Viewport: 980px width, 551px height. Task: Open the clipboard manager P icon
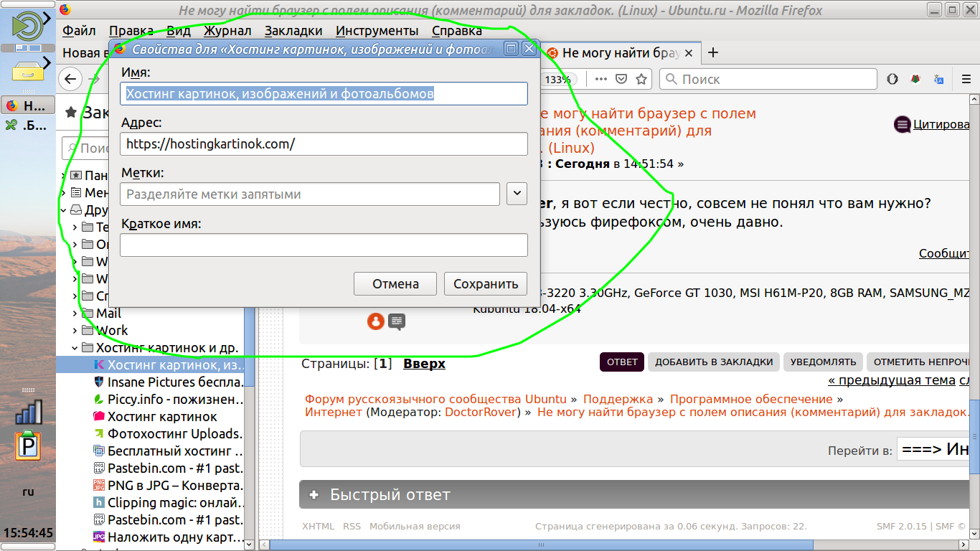click(x=28, y=446)
